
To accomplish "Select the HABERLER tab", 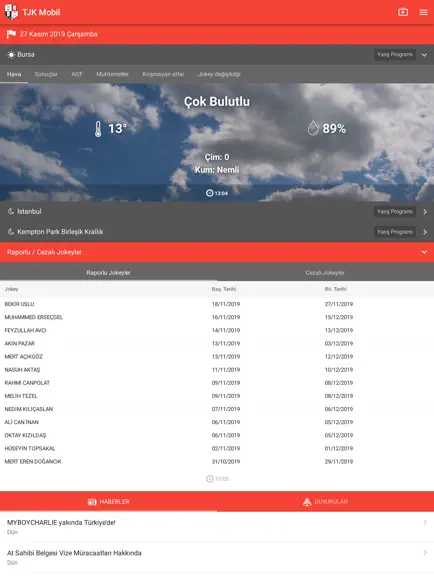I will tap(109, 501).
